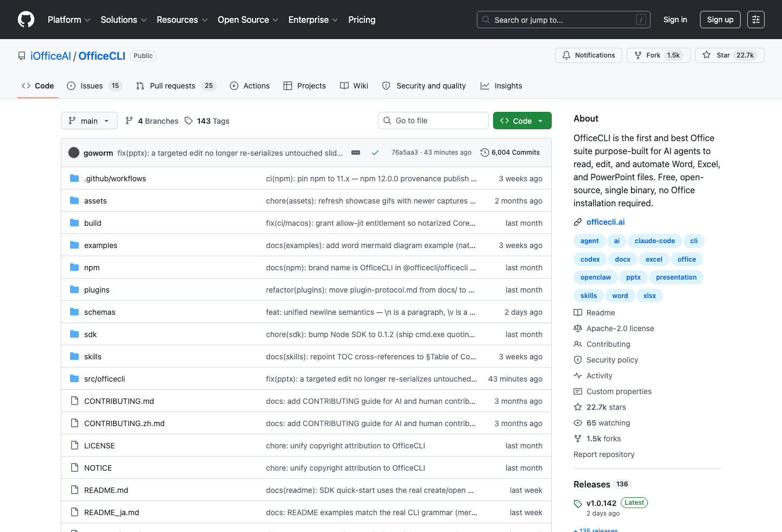
Task: Select the presentation topic tag
Action: (676, 277)
